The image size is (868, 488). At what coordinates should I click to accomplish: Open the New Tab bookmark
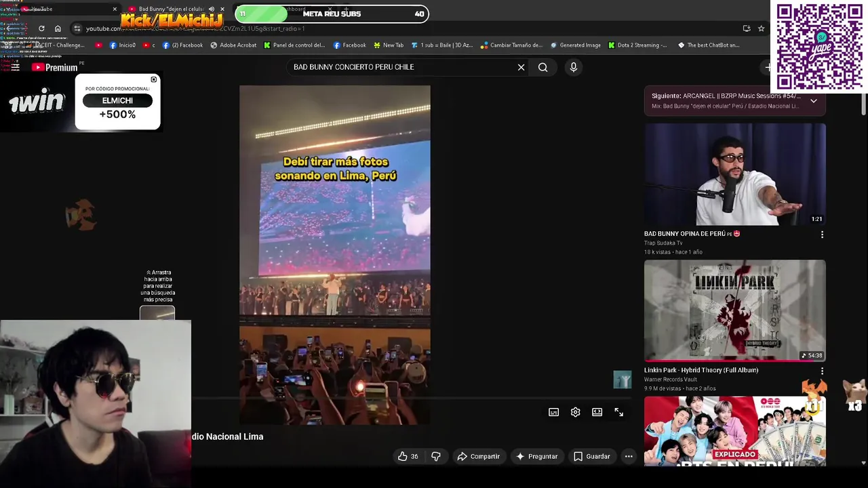[x=388, y=45]
